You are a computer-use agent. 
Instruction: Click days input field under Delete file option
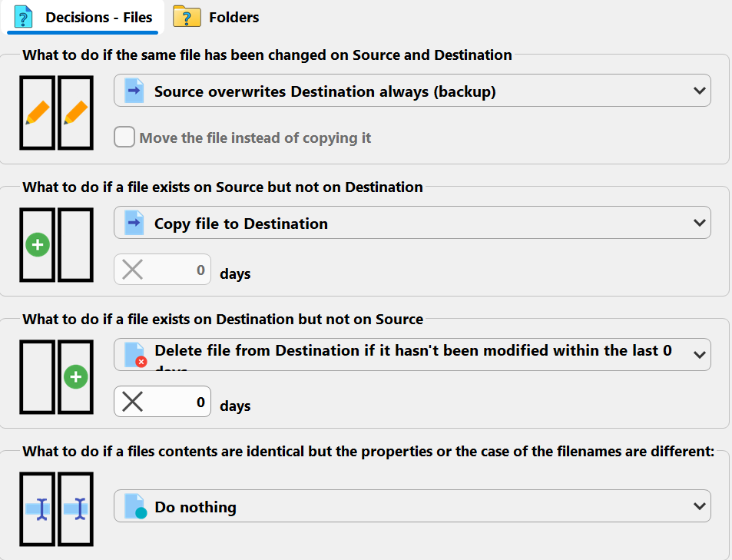point(177,403)
